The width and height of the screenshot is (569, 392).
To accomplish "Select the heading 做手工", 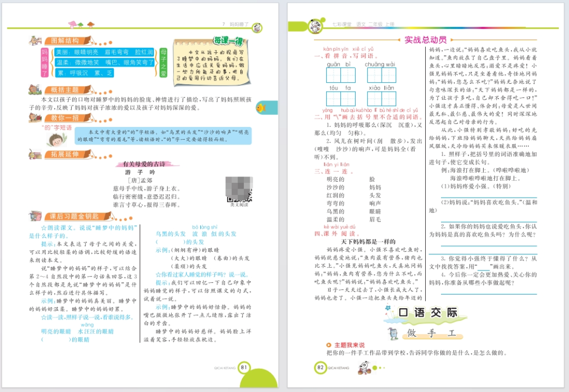I will point(431,333).
